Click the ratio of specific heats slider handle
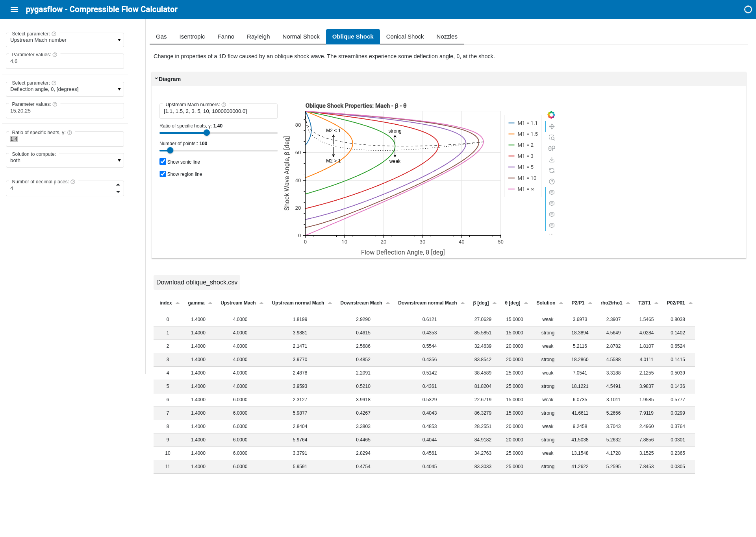 coord(207,133)
